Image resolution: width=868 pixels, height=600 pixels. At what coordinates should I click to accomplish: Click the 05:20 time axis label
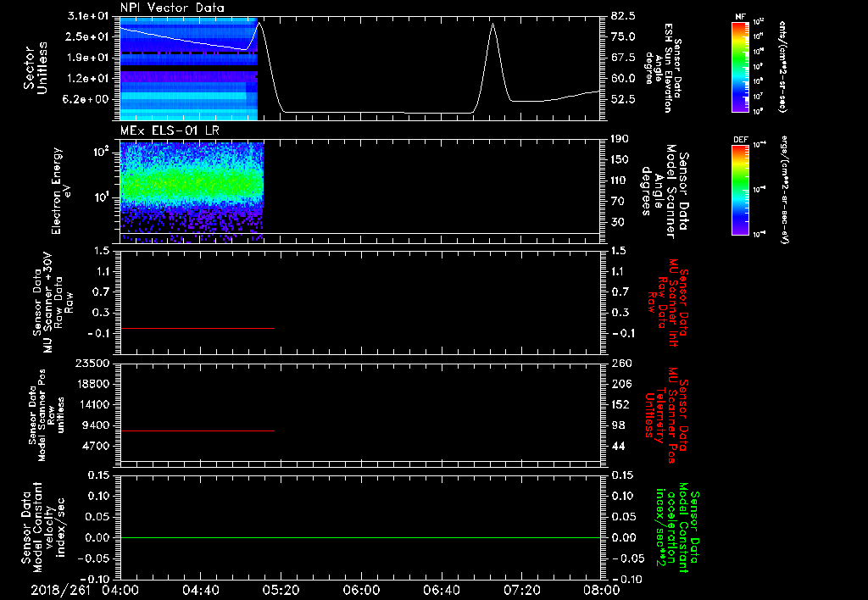pos(281,590)
